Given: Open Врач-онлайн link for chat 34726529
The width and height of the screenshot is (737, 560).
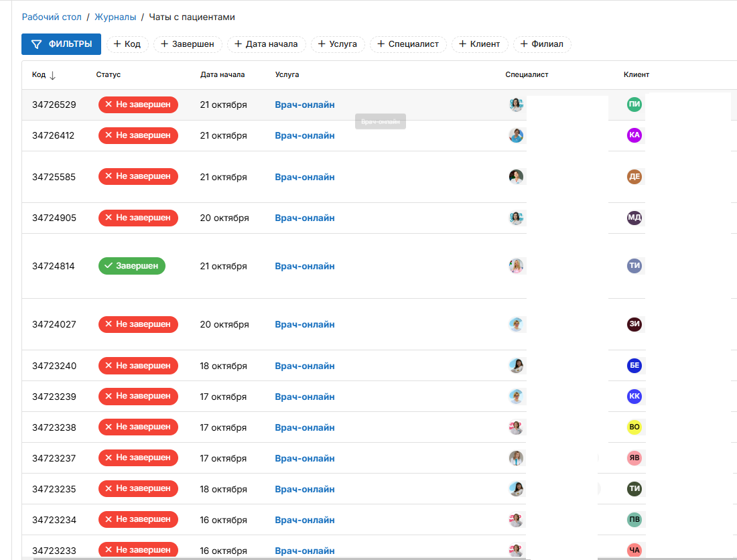Looking at the screenshot, I should [x=304, y=104].
